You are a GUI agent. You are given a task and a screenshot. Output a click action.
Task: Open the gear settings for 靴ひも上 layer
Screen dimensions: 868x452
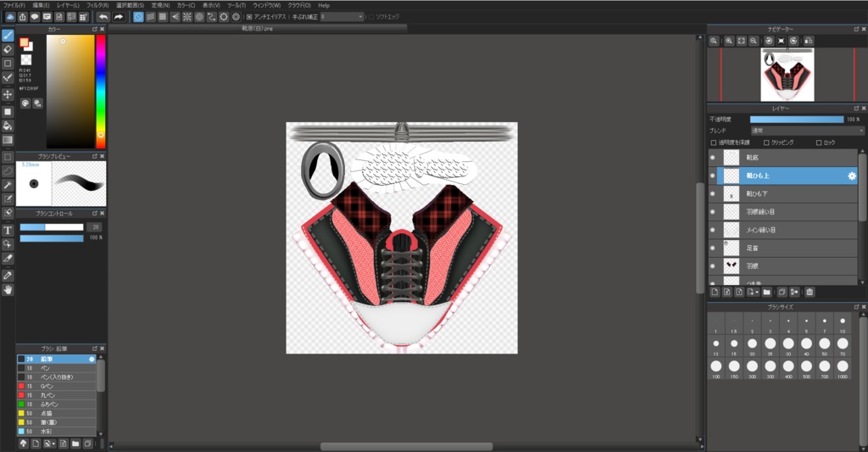(851, 176)
